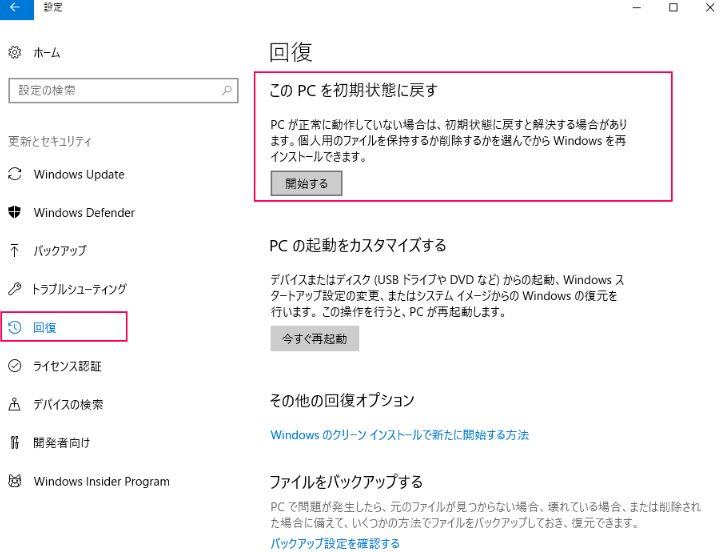Close the 設定 window
Viewport: 723px width, 552px height.
click(x=710, y=8)
